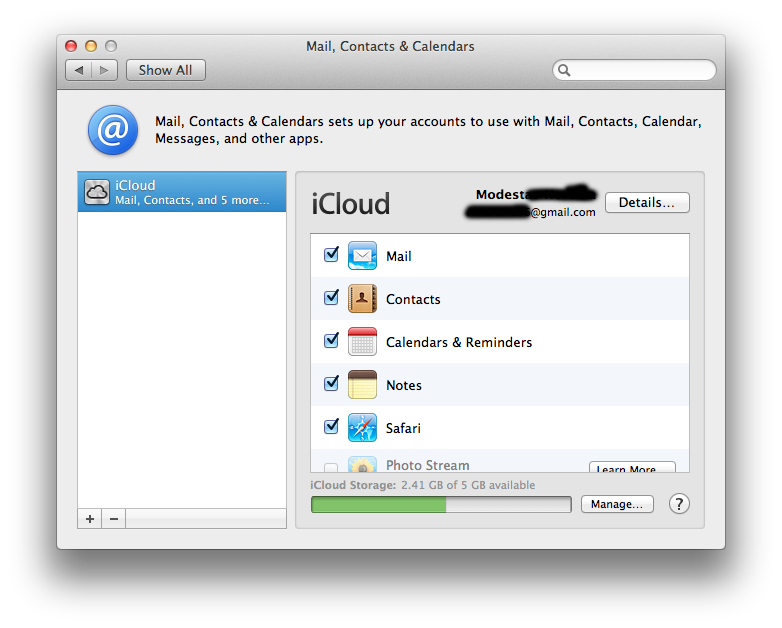Click the magnifying glass search icon

[x=564, y=70]
